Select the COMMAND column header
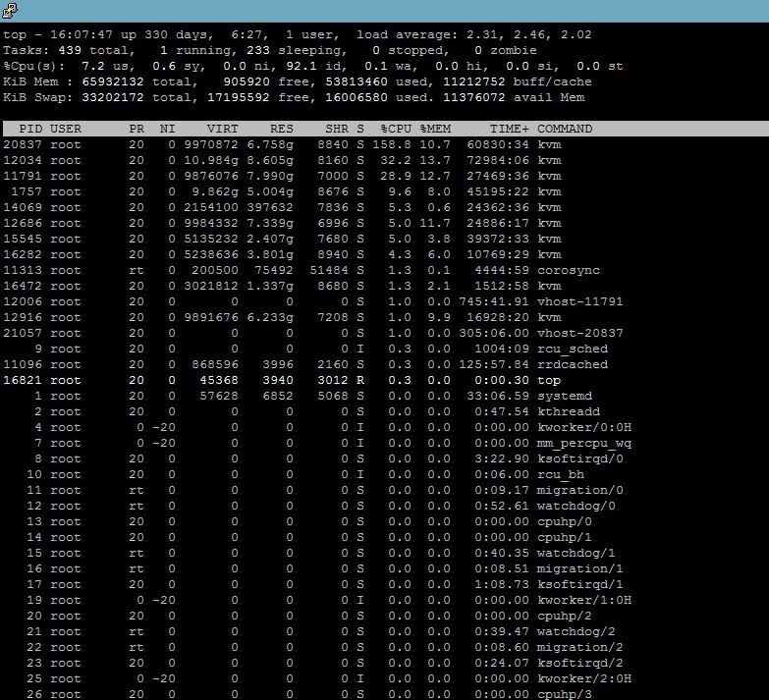 click(x=565, y=129)
